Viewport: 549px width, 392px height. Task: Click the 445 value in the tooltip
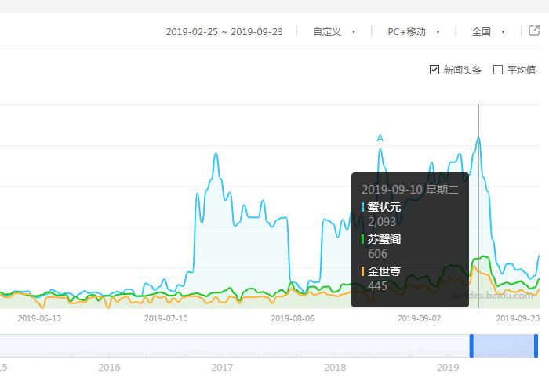point(377,286)
